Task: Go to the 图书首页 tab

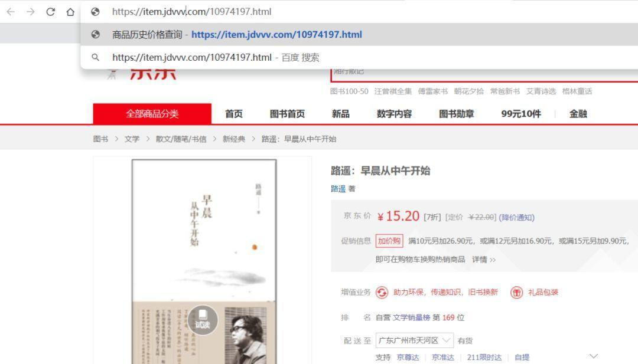Action: tap(287, 114)
